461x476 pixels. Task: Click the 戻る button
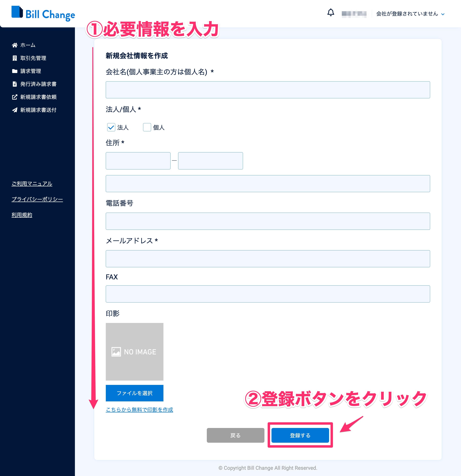[235, 435]
